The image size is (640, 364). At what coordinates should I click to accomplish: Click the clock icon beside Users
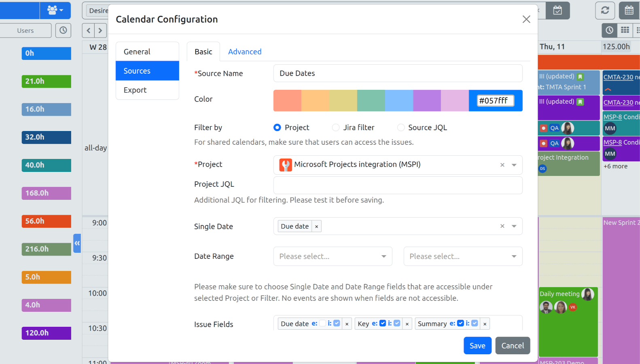[x=63, y=30]
